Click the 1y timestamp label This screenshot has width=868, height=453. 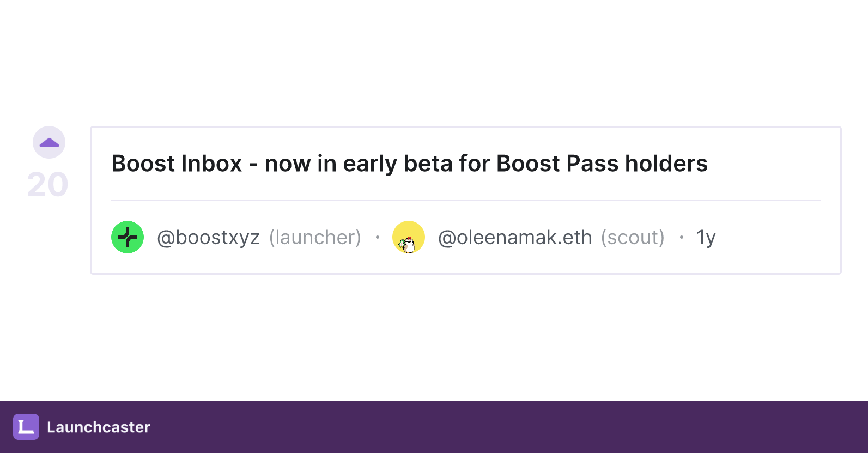pos(706,237)
